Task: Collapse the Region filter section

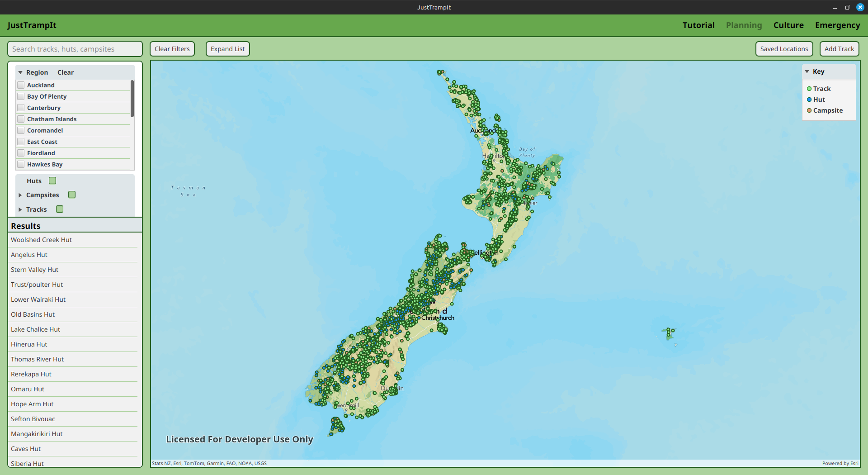Action: tap(20, 72)
